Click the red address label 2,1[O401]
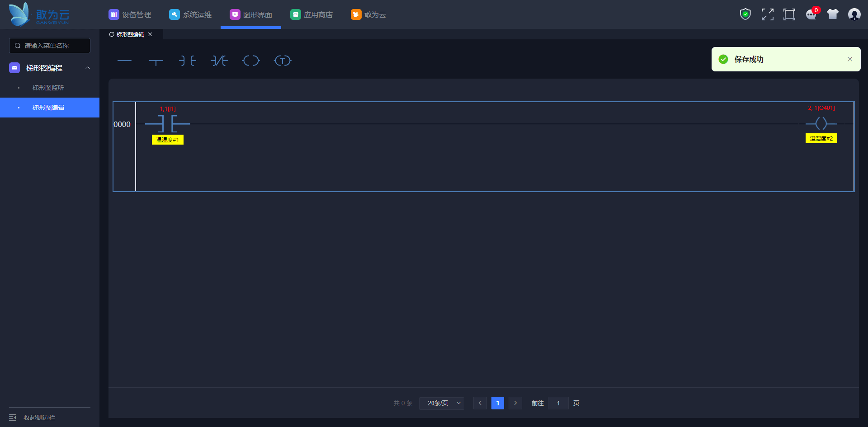Image resolution: width=868 pixels, height=427 pixels. click(821, 108)
